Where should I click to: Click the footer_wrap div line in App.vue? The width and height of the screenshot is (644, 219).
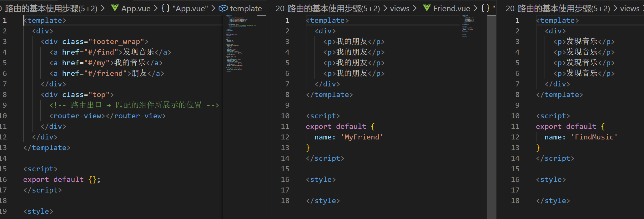94,41
